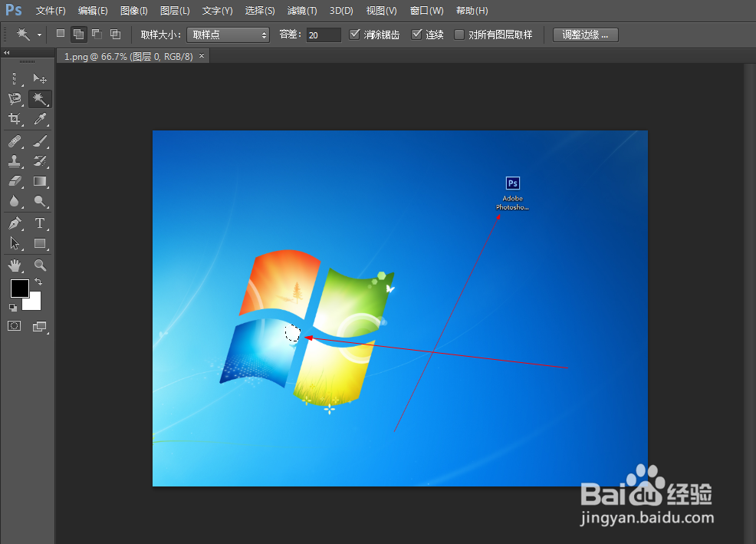Screen dimensions: 756x544
Task: Open the 选择(S) menu
Action: pos(259,11)
